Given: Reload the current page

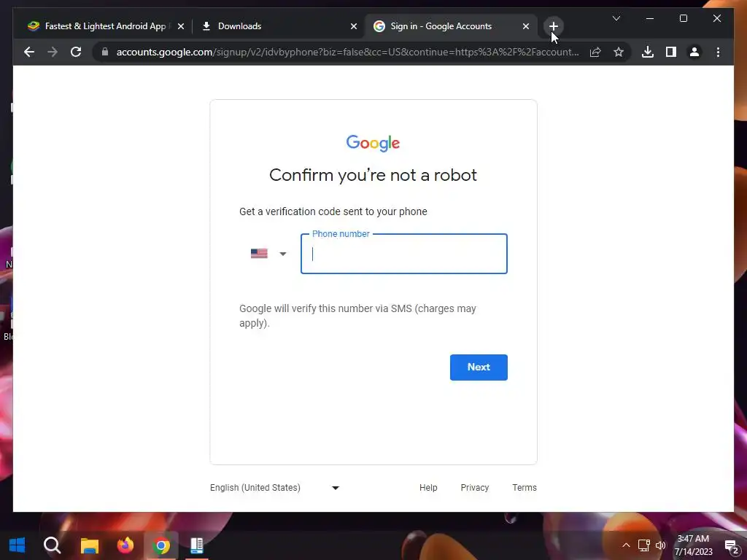Looking at the screenshot, I should click(76, 52).
